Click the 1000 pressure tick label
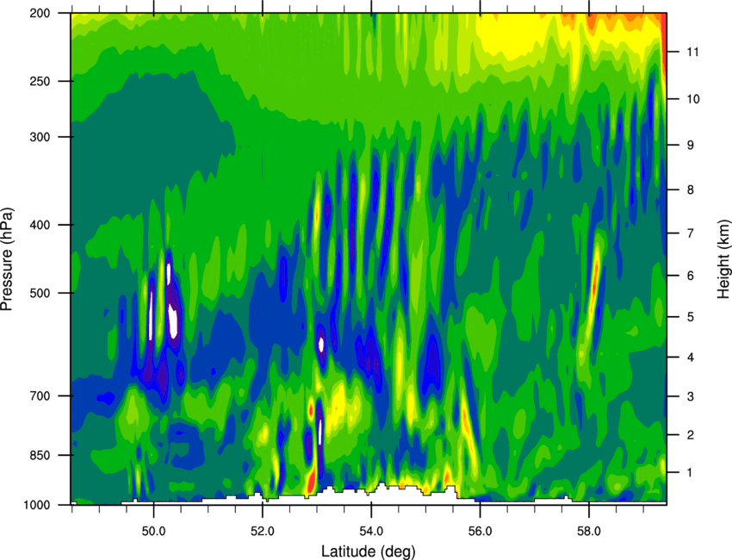732x560 pixels. point(37,505)
